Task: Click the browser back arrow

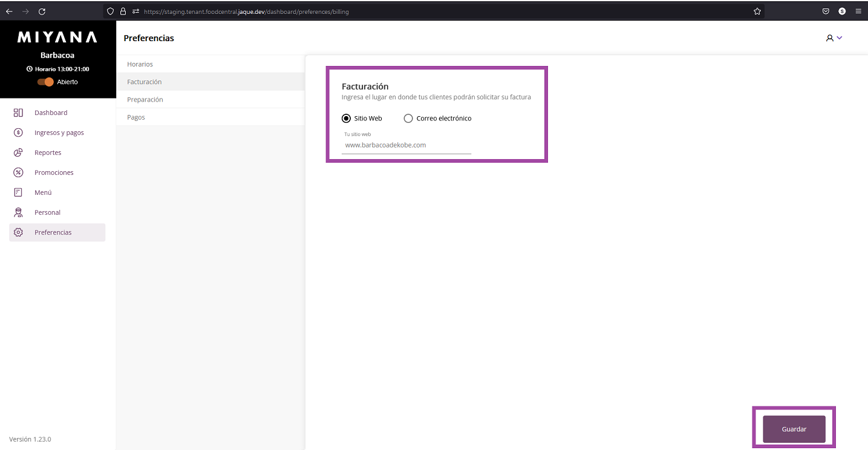Action: 9,11
